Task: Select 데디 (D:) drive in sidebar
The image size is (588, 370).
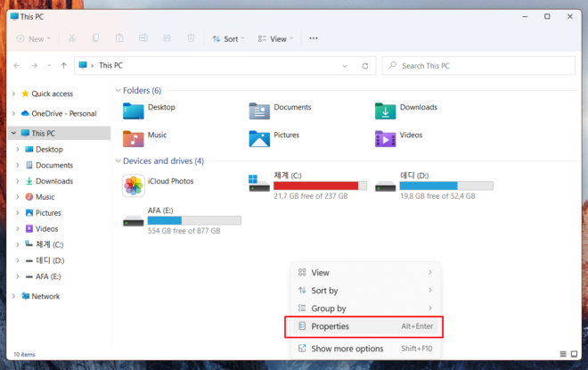Action: 50,260
